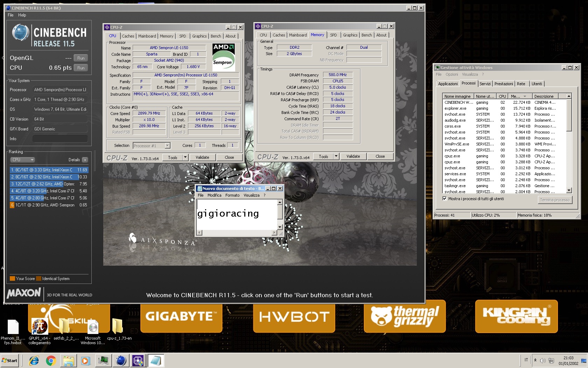Click Close in right CPU-Z window
The height and width of the screenshot is (368, 588).
pos(380,156)
